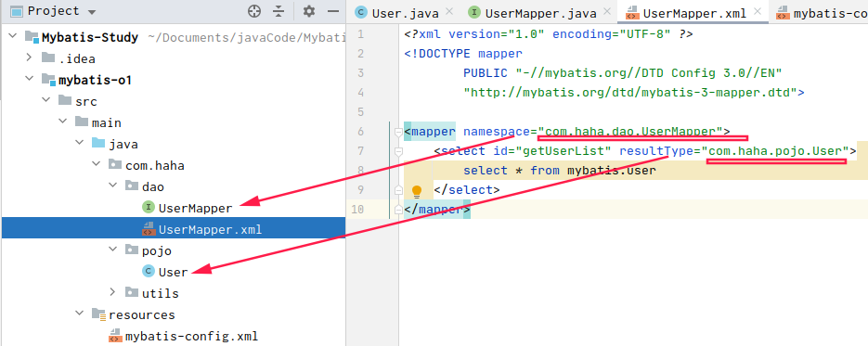Select the UserMapper.xml editor tab
The width and height of the screenshot is (868, 346).
pyautogui.click(x=694, y=12)
